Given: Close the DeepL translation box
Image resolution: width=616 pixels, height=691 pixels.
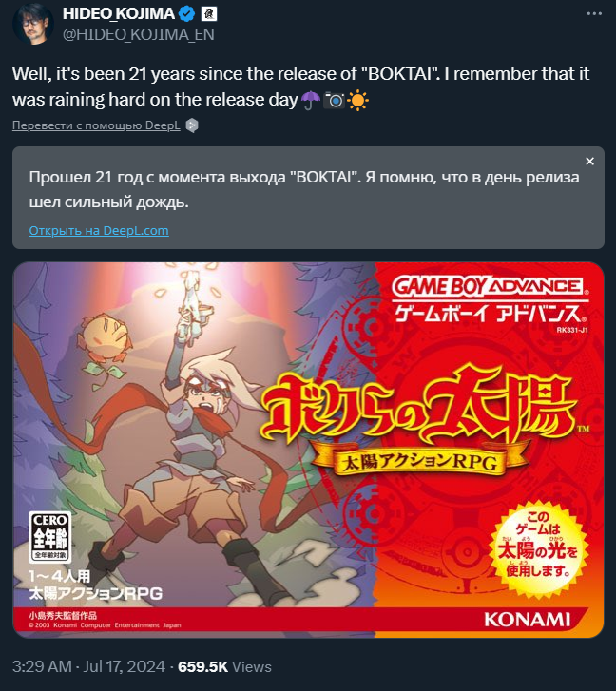Looking at the screenshot, I should (589, 162).
